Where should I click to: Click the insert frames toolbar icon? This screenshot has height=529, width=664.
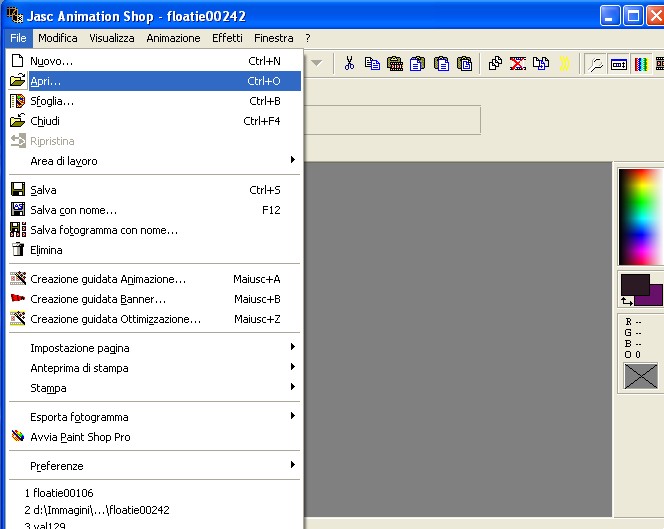541,64
